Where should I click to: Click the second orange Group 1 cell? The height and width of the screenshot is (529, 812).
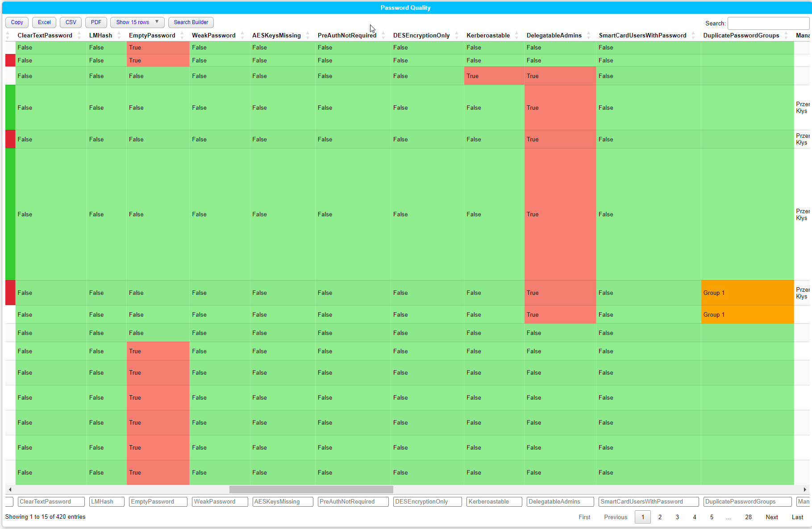[x=747, y=314]
